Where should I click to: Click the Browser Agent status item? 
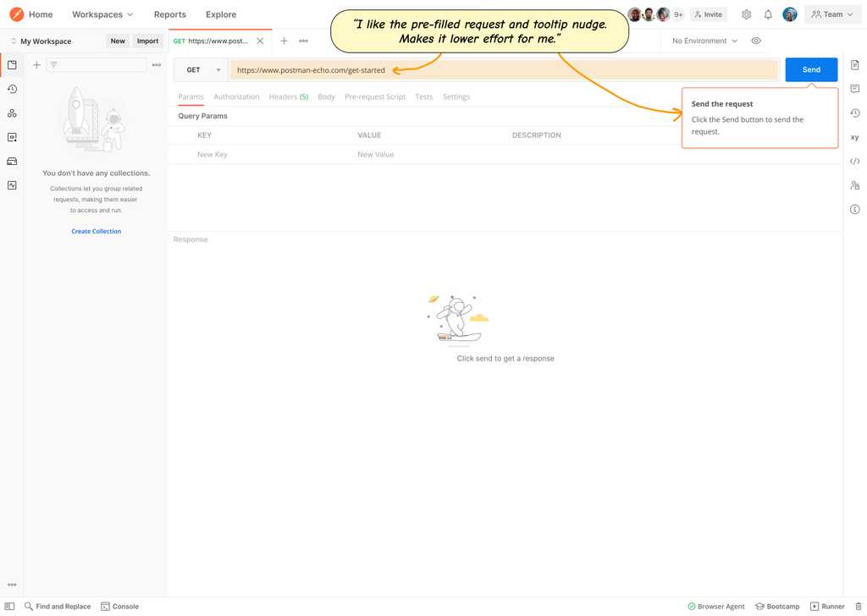[x=716, y=606]
